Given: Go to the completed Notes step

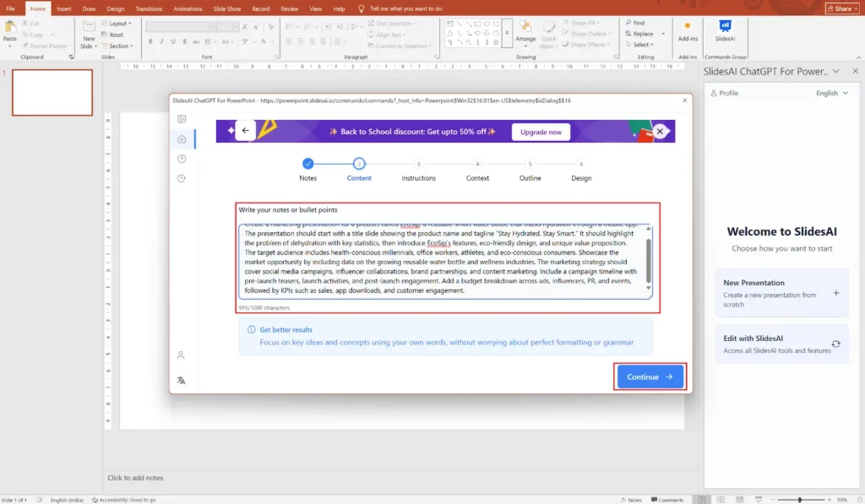Looking at the screenshot, I should tap(307, 164).
